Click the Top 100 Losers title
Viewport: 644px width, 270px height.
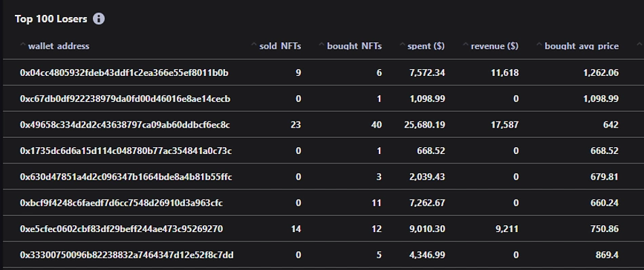click(x=51, y=19)
